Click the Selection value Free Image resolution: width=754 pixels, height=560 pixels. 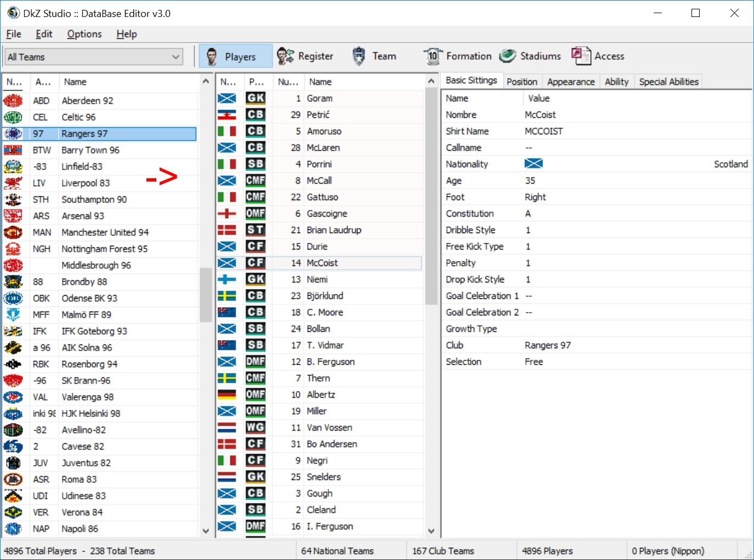click(534, 361)
